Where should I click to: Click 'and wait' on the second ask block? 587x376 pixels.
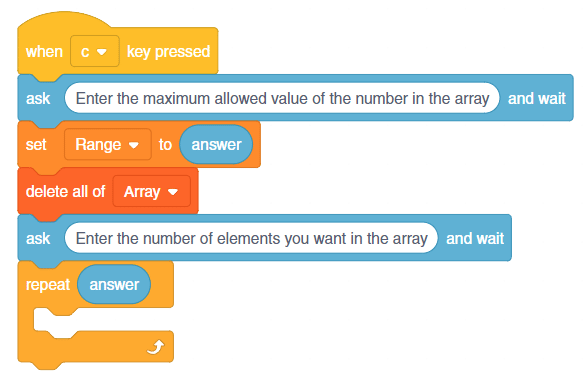pos(475,238)
